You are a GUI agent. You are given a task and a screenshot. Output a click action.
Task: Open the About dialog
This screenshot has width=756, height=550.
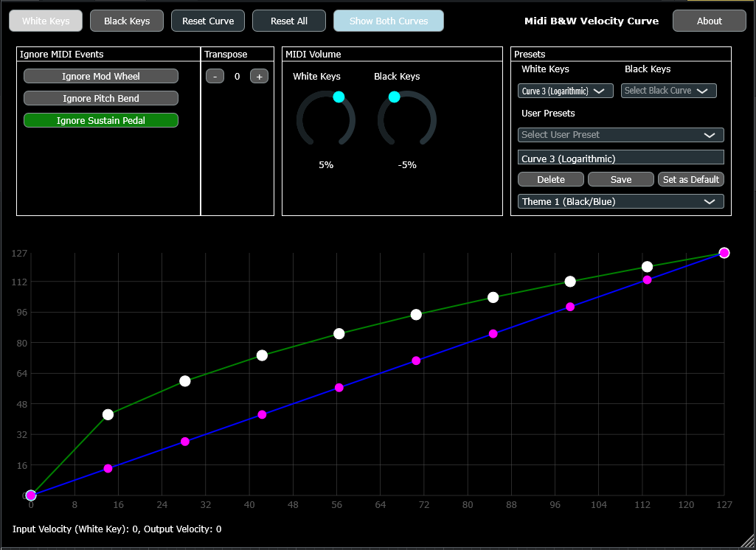click(x=710, y=21)
